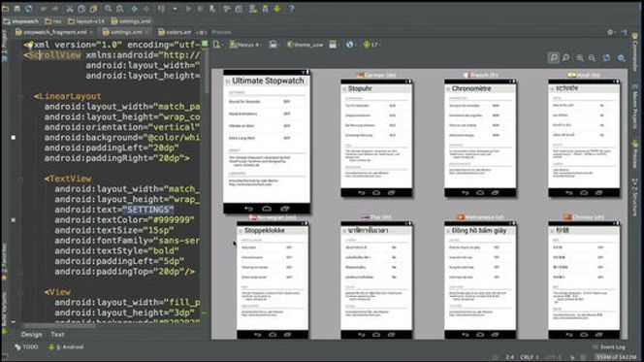Collapse the LinearLayout code fold marker

(x=20, y=96)
